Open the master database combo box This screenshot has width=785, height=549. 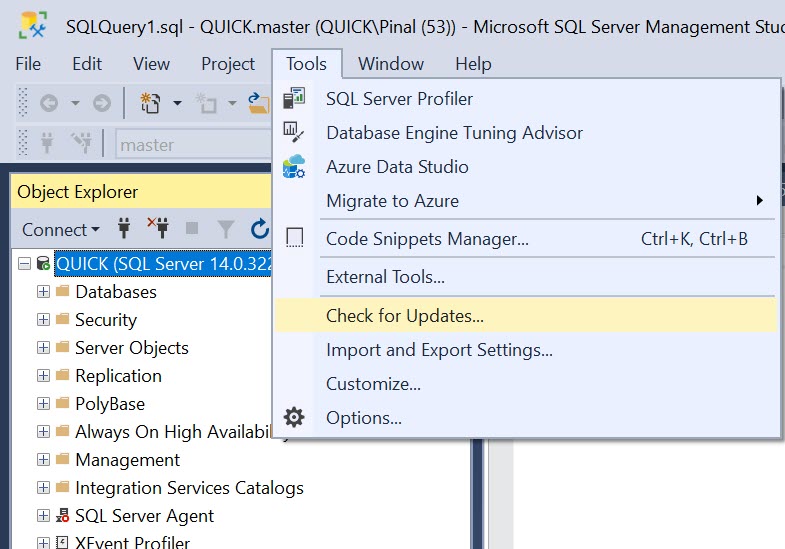click(x=193, y=145)
